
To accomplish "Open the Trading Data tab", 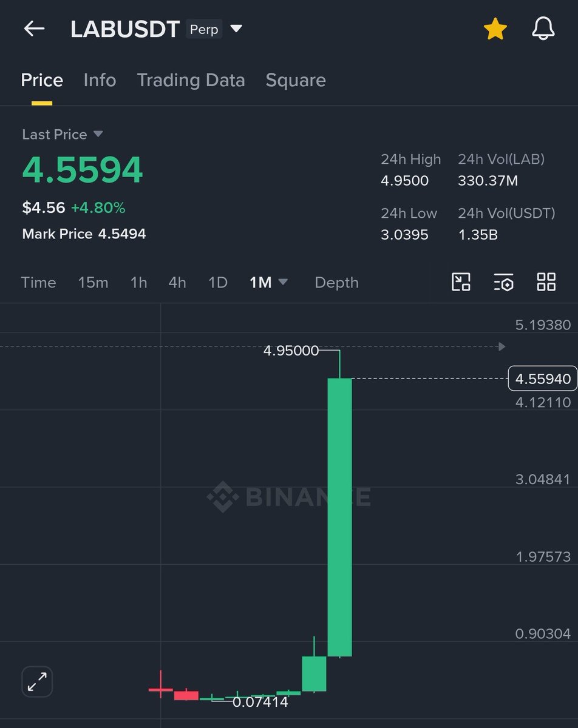I will point(191,80).
